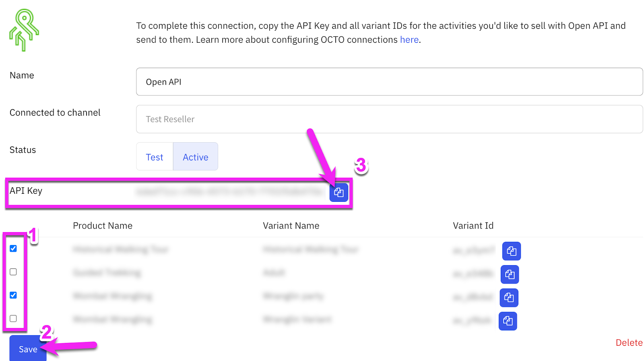The width and height of the screenshot is (644, 361).
Task: Switch the Status toggle to Test
Action: pyautogui.click(x=155, y=157)
